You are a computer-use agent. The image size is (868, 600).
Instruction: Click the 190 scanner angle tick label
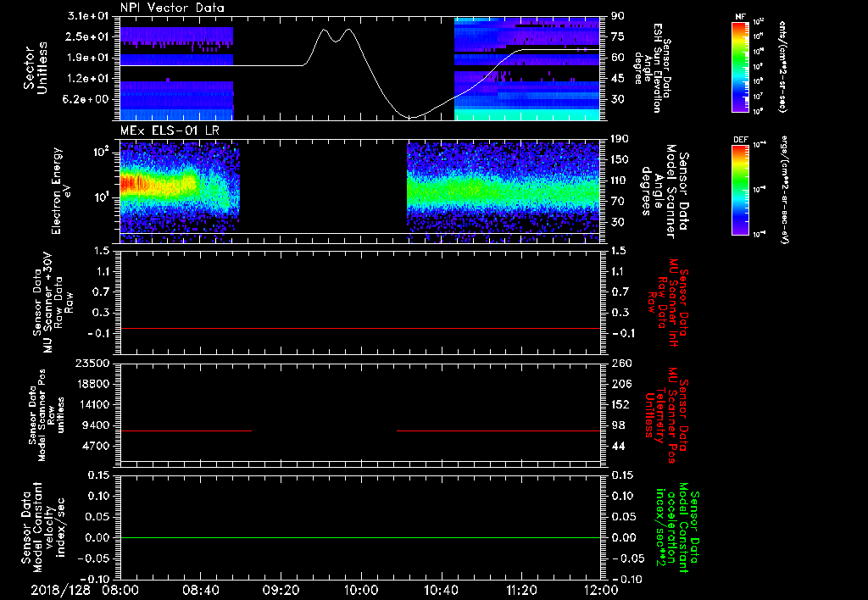620,139
